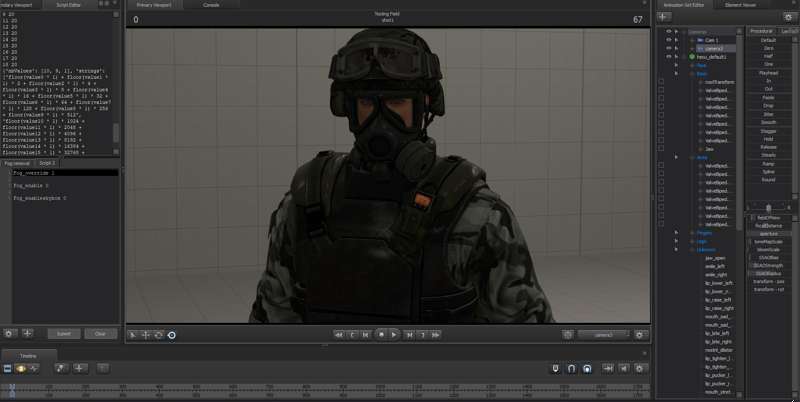800x402 pixels.
Task: Adjust the procedural preset slider handle
Action: tap(768, 207)
